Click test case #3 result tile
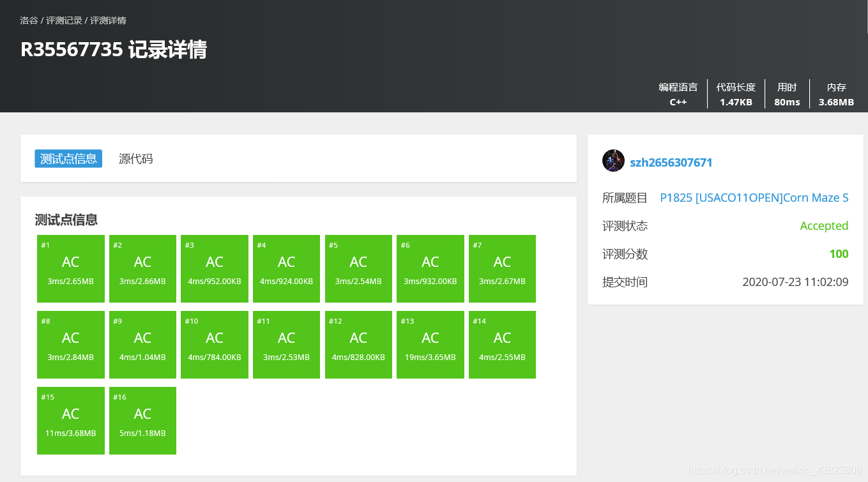Screen dimensions: 868x482 click(215, 269)
